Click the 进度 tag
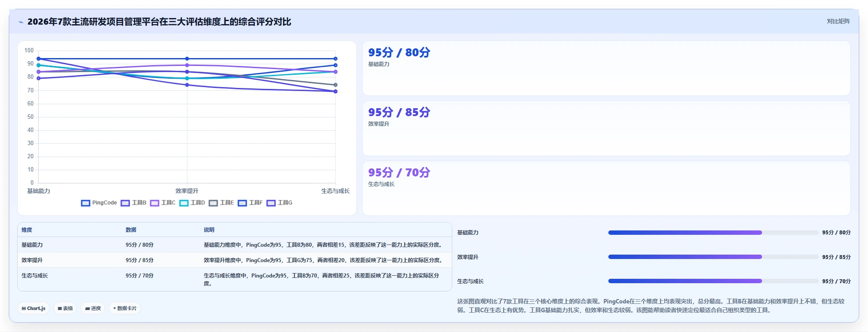This screenshot has width=868, height=332. point(93,308)
